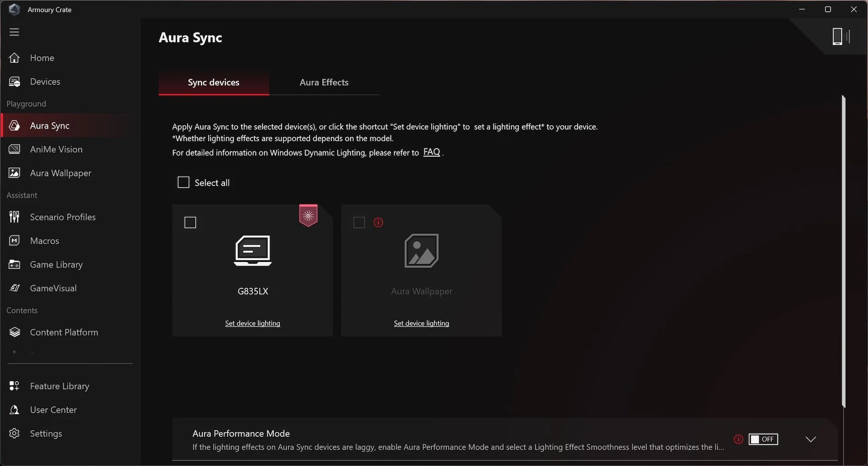Click the G835LX device name
868x466 pixels.
(253, 291)
